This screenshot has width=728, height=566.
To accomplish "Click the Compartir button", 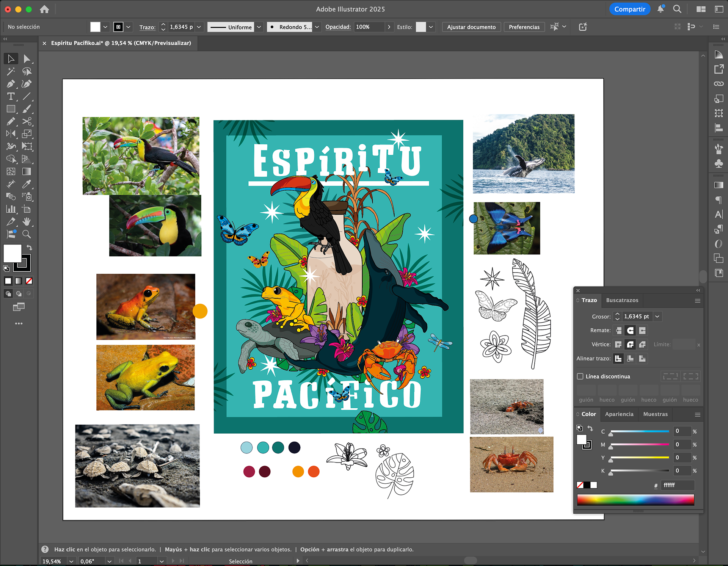I will (629, 9).
